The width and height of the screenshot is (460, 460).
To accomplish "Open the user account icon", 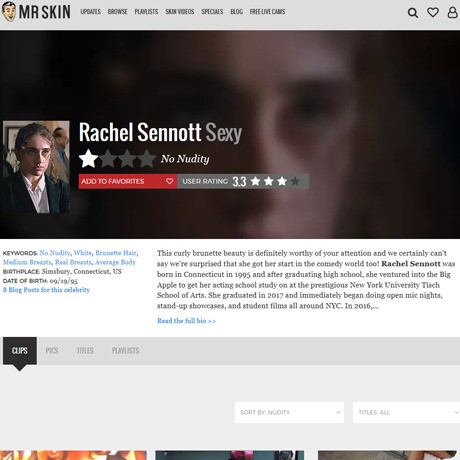I will [452, 12].
